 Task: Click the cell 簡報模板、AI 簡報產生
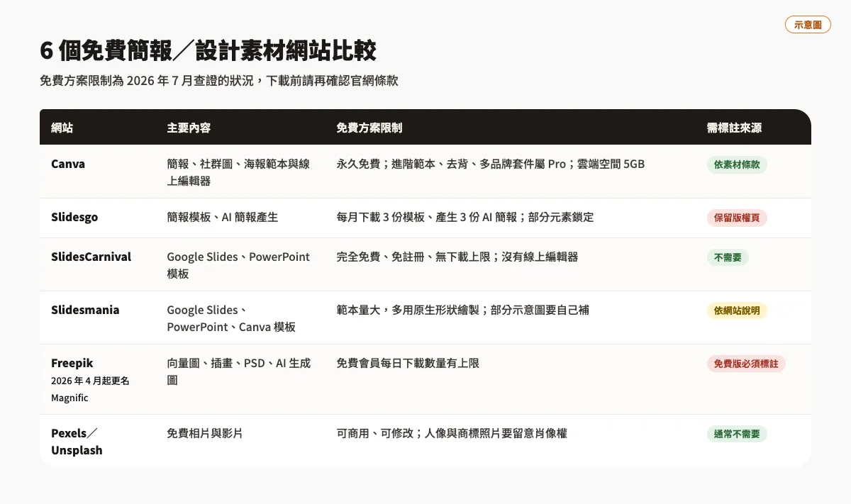coord(223,217)
